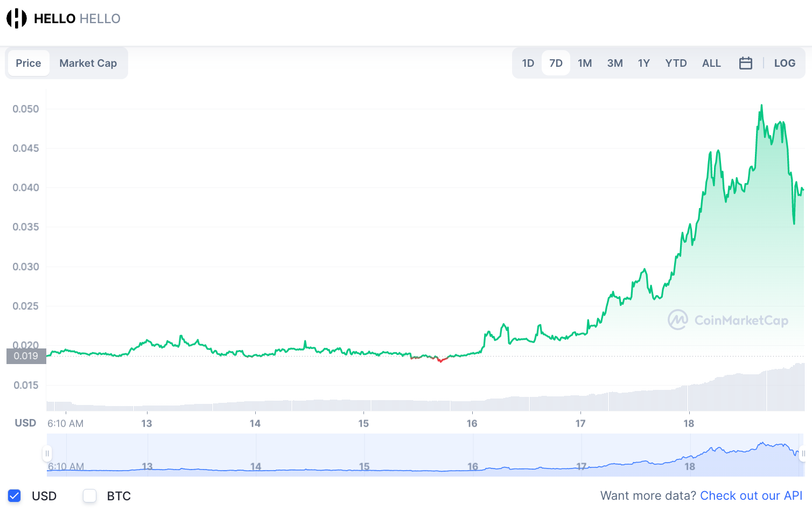
Task: Click the USD axis unit label
Action: point(25,423)
